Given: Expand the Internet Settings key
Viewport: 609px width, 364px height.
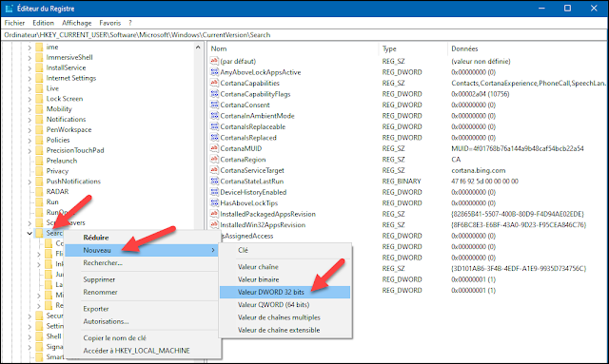Looking at the screenshot, I should [x=29, y=78].
